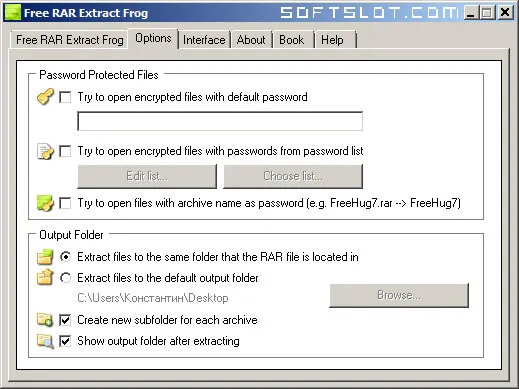Viewport: 519px width, 389px height.
Task: Click the Edit list... button
Action: coord(147,176)
